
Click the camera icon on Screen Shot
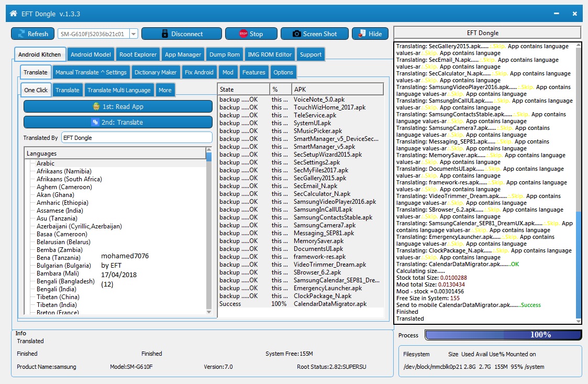(x=297, y=34)
